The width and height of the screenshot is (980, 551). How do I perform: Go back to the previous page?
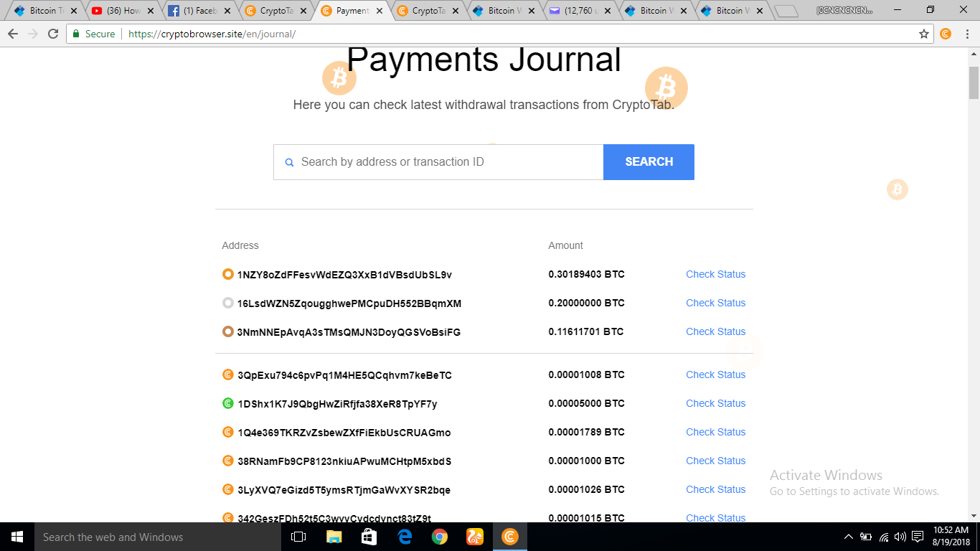13,34
